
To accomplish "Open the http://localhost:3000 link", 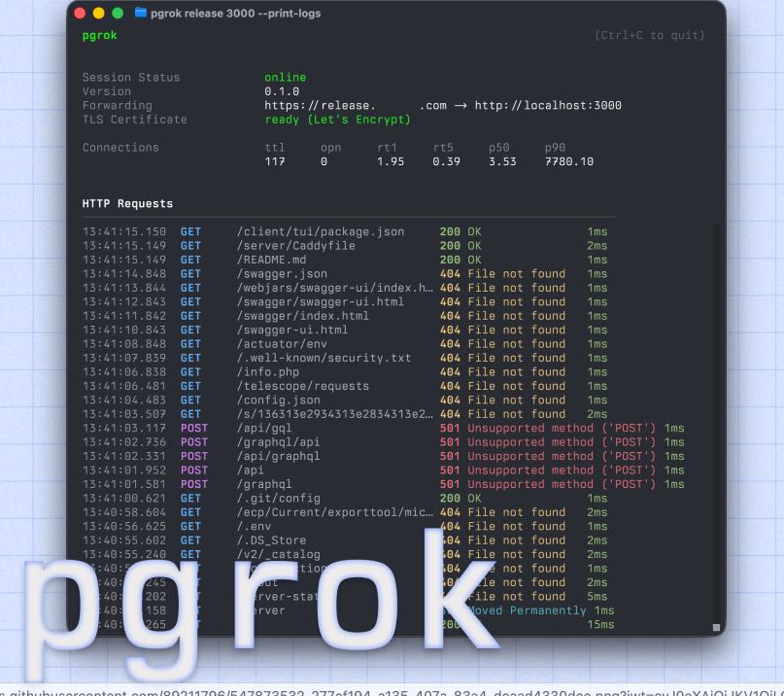I will (548, 106).
